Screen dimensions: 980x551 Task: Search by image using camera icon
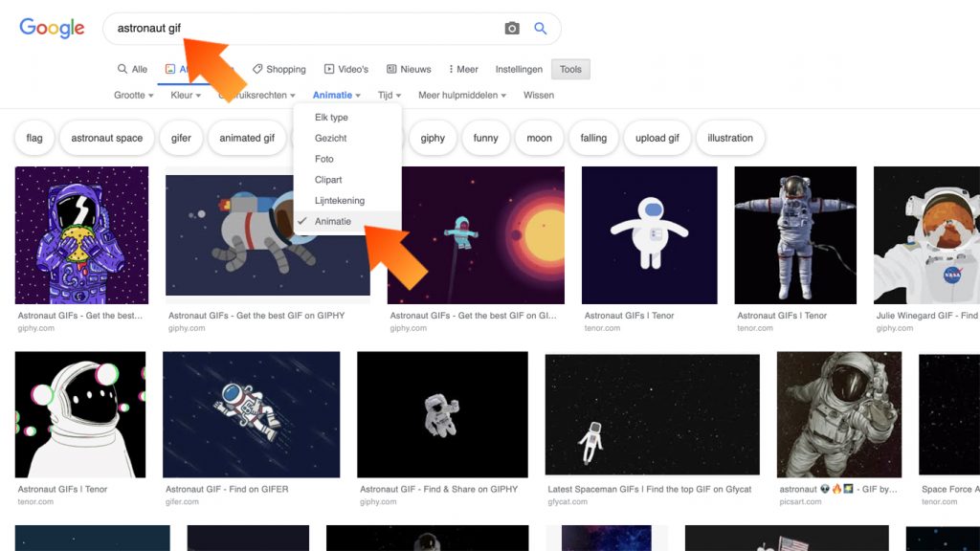(512, 28)
